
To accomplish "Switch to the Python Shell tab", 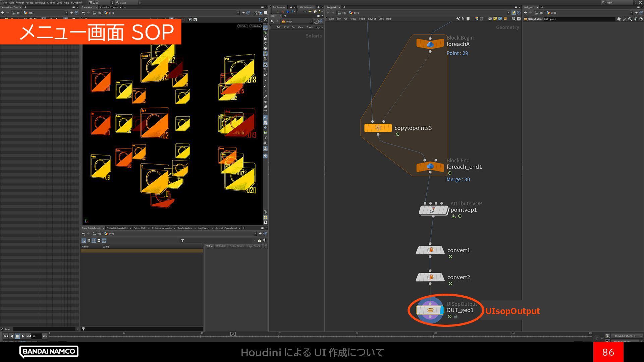I will pyautogui.click(x=140, y=228).
